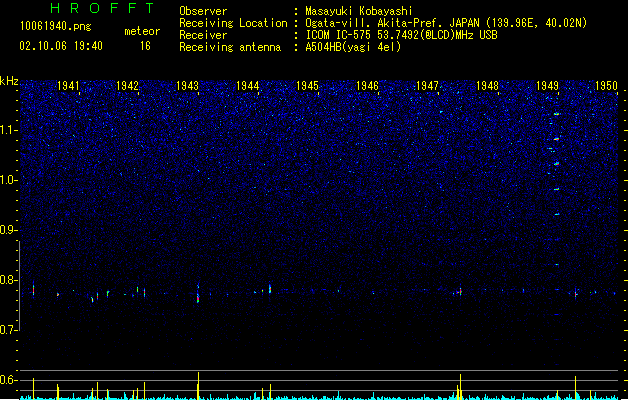
Task: Click the 1943 time marker
Action: pyautogui.click(x=187, y=85)
